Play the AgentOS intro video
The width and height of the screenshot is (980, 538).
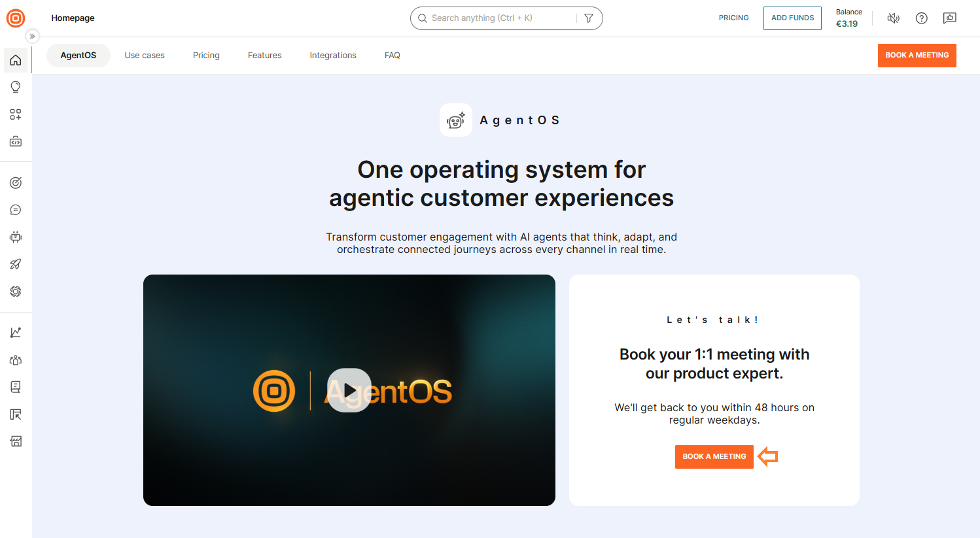click(349, 389)
